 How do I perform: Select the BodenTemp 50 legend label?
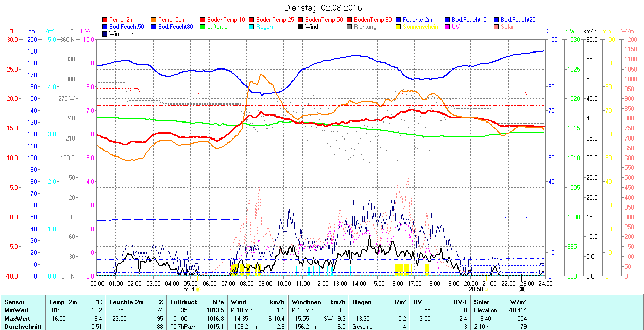[x=324, y=20]
